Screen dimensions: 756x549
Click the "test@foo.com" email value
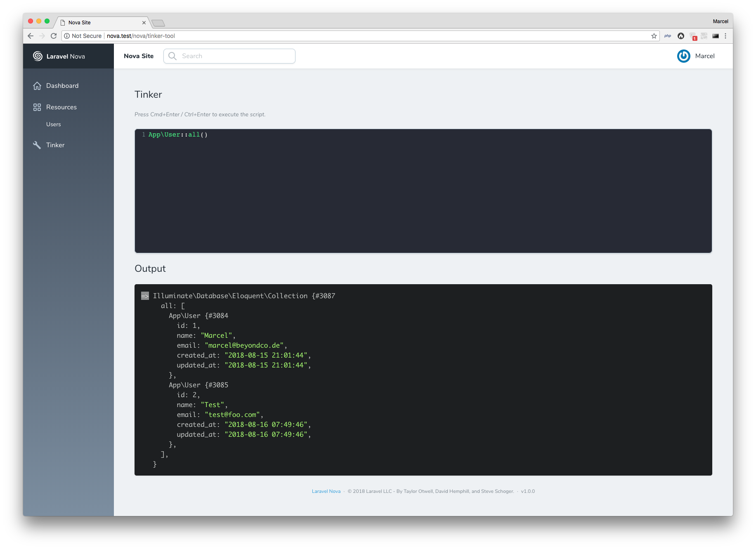(x=232, y=415)
